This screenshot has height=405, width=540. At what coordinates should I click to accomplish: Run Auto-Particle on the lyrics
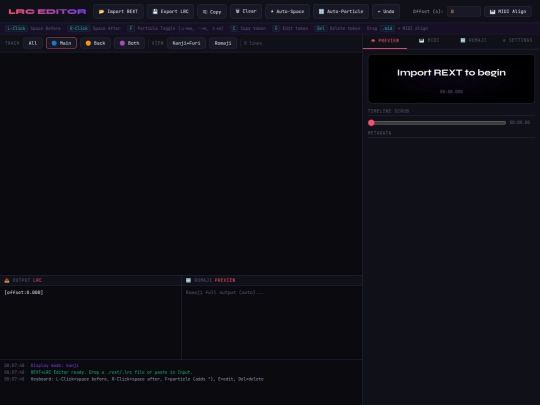341,11
